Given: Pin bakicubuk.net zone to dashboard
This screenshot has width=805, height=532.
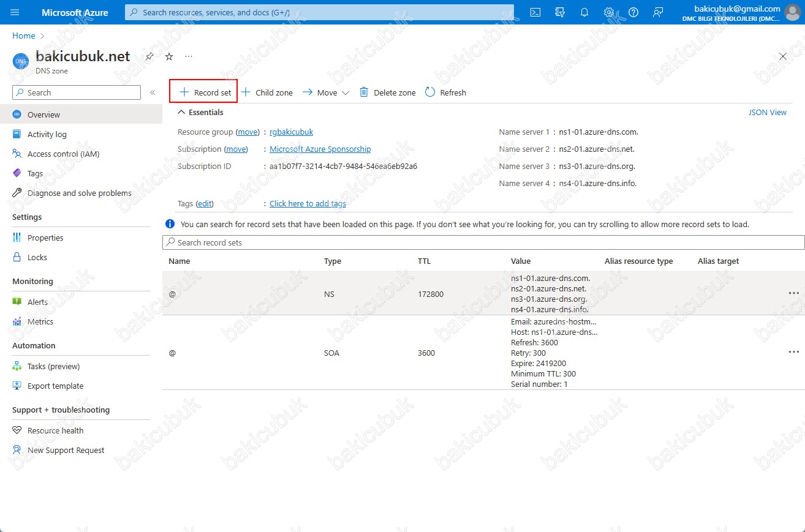Looking at the screenshot, I should [x=149, y=56].
